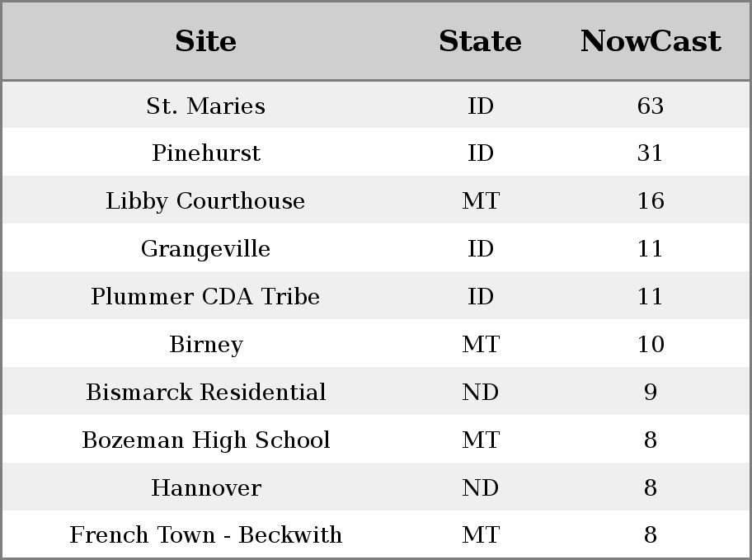
Task: Click the Hannover site name
Action: (x=206, y=487)
